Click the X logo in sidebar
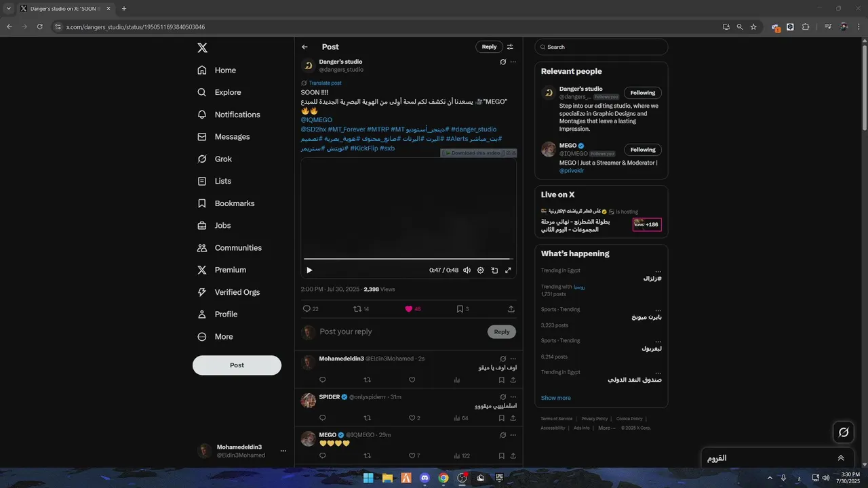 point(202,47)
